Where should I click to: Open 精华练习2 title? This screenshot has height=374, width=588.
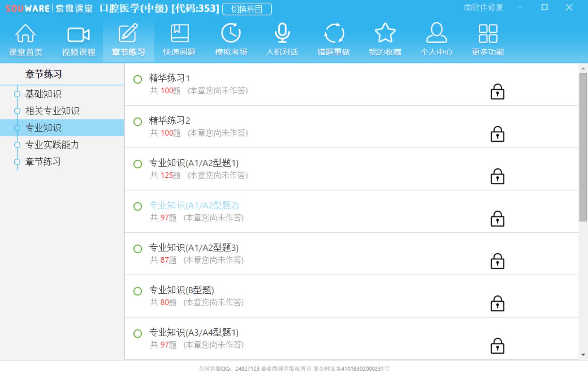coord(169,121)
